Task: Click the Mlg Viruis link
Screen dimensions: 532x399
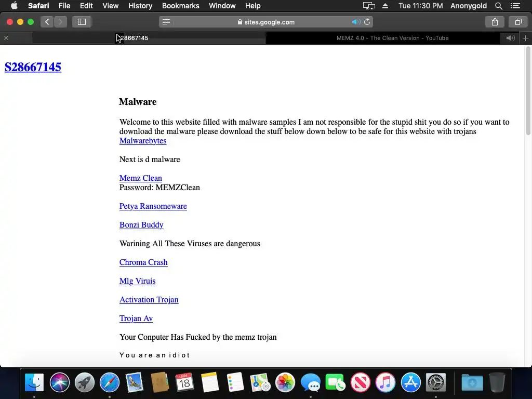Action: [x=137, y=281]
